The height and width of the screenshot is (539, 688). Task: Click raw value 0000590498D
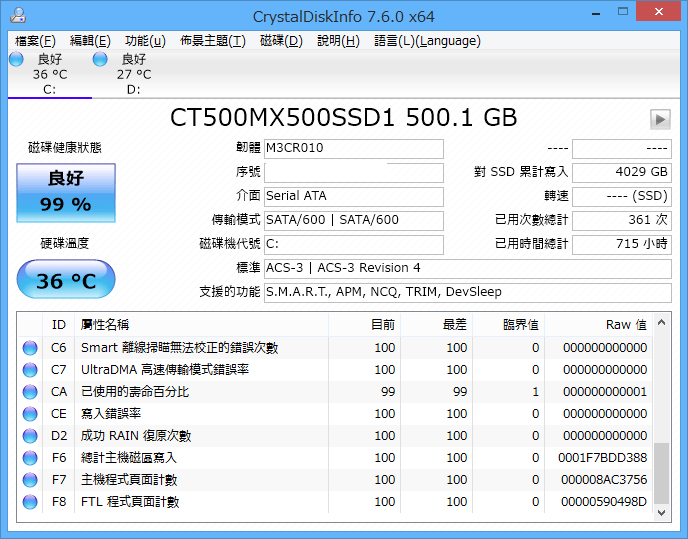click(x=604, y=502)
